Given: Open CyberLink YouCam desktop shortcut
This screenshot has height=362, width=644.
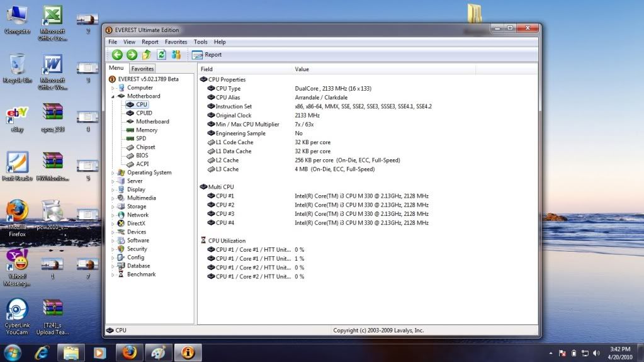Looking at the screenshot, I should pyautogui.click(x=17, y=317).
